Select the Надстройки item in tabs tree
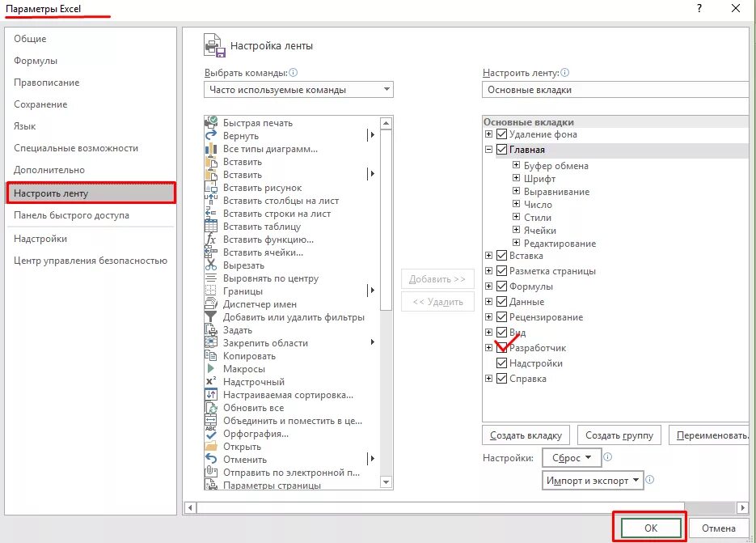 click(535, 363)
